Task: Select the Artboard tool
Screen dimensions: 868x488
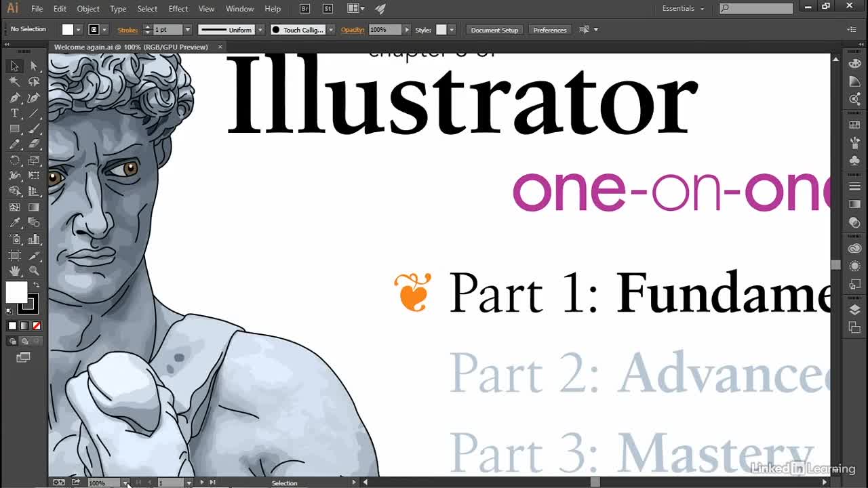Action: (14, 256)
